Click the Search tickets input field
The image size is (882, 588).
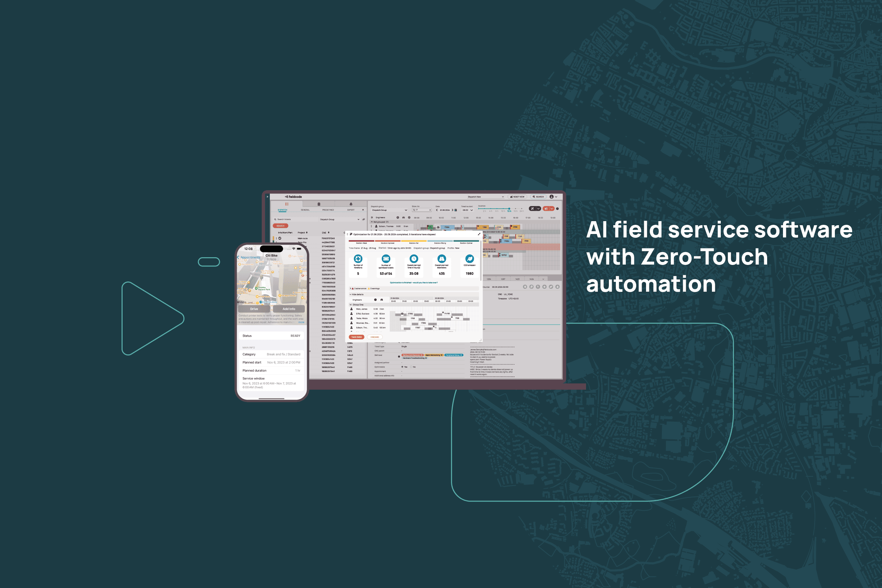[x=295, y=219]
